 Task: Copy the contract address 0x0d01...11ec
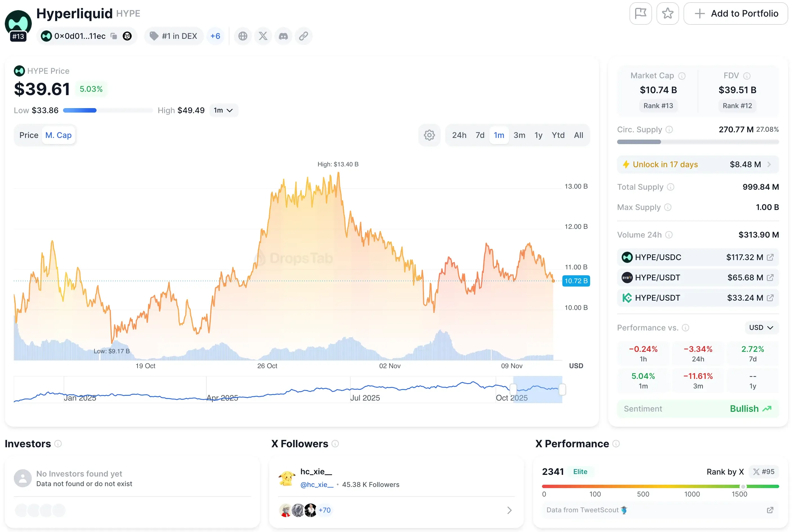click(114, 36)
